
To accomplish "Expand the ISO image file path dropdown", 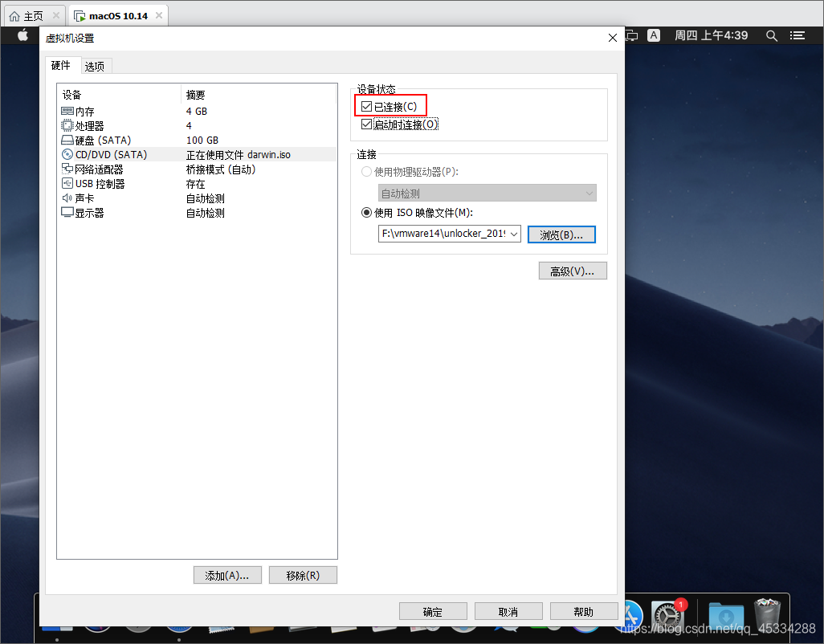I will tap(514, 234).
